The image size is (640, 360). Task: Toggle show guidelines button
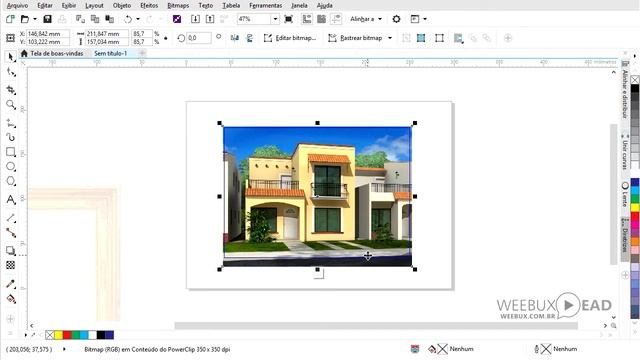click(x=336, y=19)
